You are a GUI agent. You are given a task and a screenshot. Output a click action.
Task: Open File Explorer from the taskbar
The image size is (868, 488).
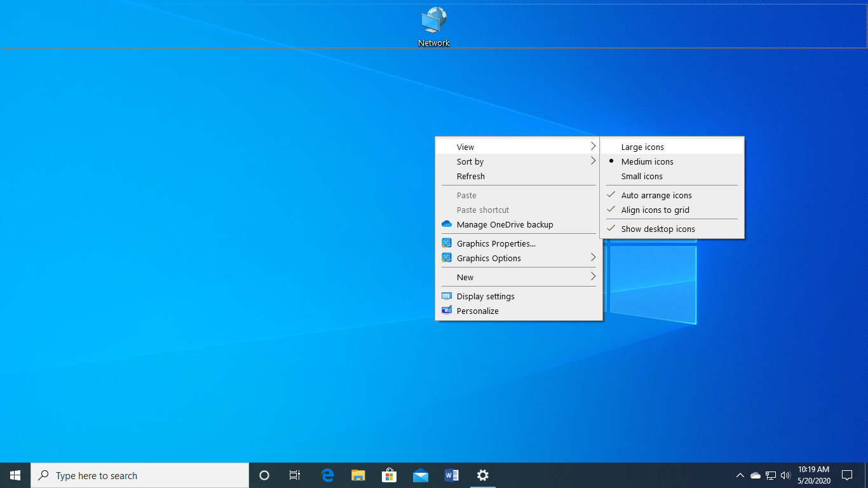358,475
